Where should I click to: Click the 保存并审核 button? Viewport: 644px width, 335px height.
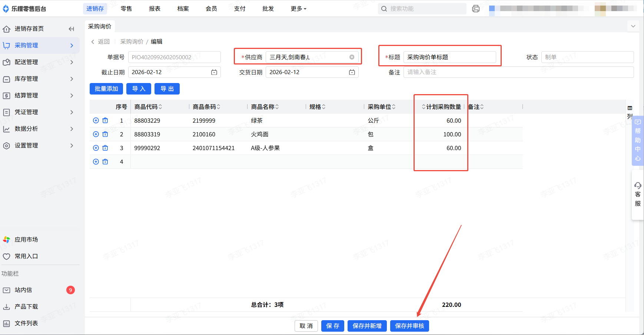pyautogui.click(x=409, y=326)
